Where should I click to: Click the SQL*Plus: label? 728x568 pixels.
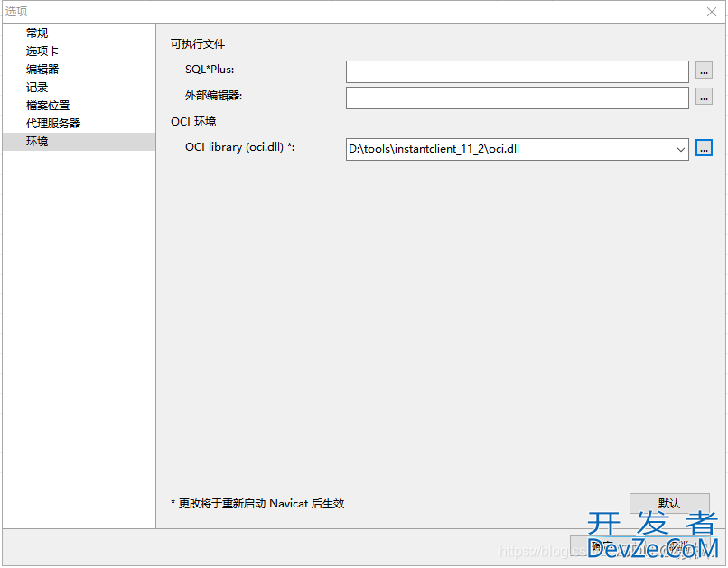pos(210,70)
